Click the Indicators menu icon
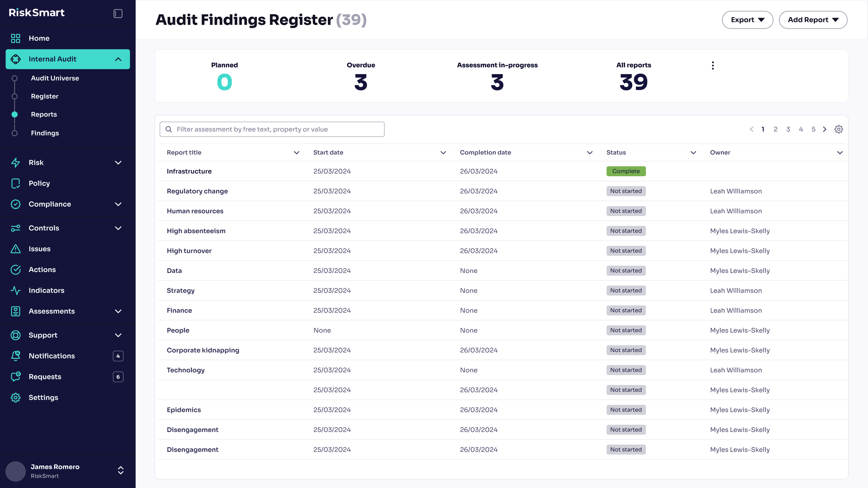The width and height of the screenshot is (868, 488). pyautogui.click(x=15, y=290)
